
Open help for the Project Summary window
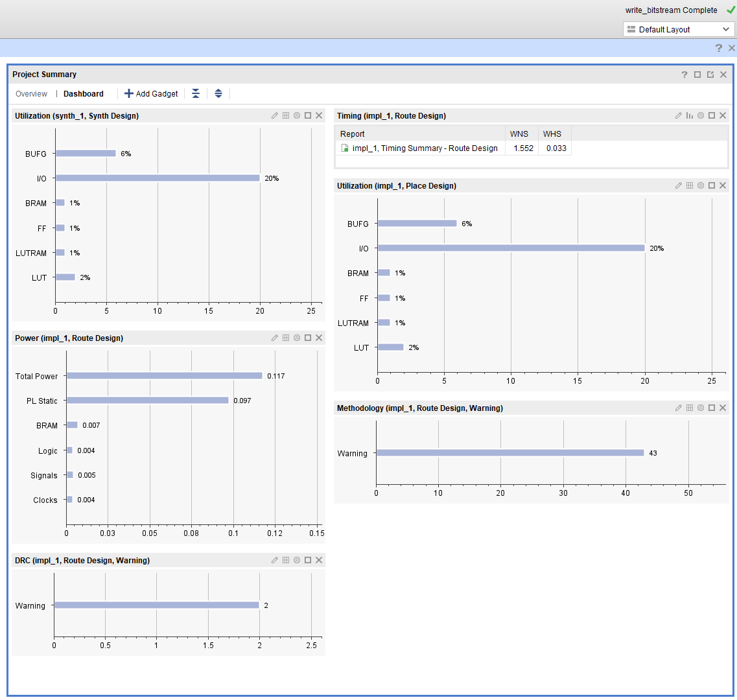684,75
